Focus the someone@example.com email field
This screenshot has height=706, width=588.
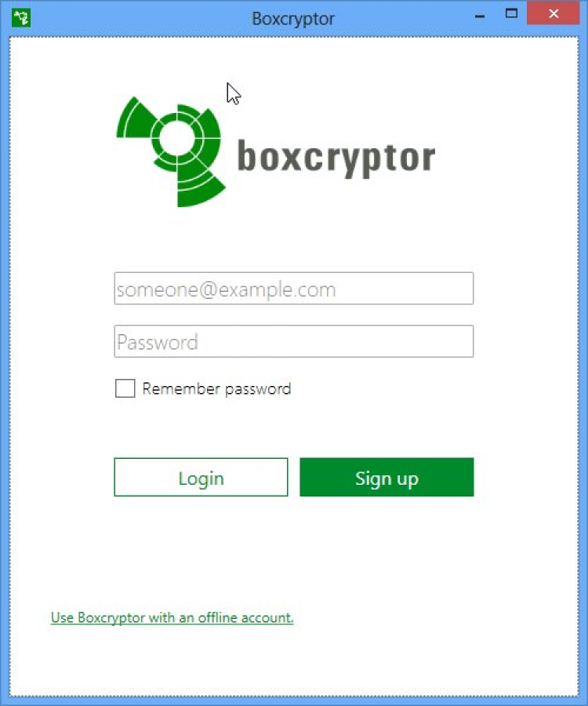point(294,288)
